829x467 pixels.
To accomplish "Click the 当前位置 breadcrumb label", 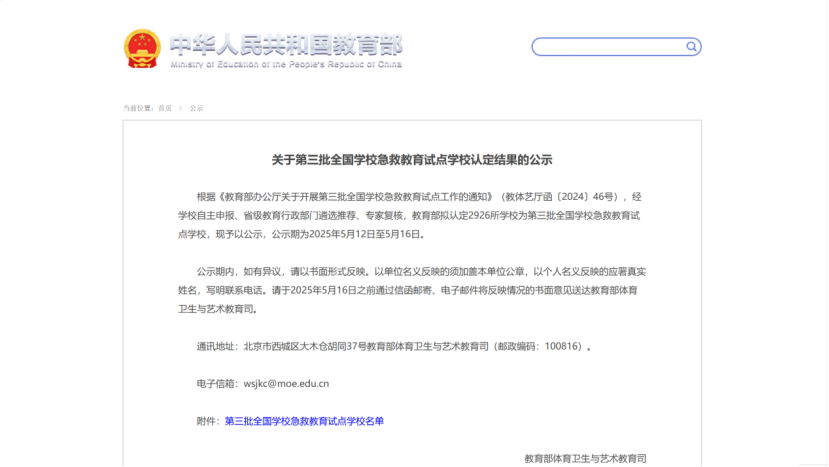I will [x=138, y=108].
